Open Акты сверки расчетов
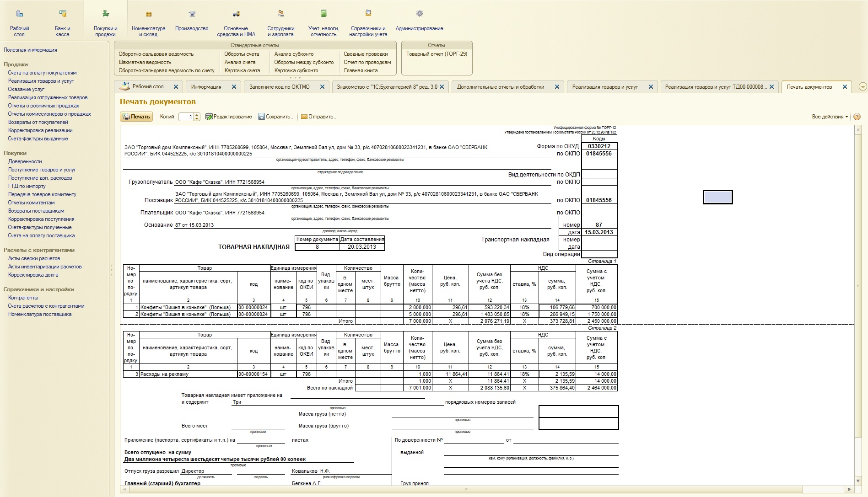 pos(34,258)
